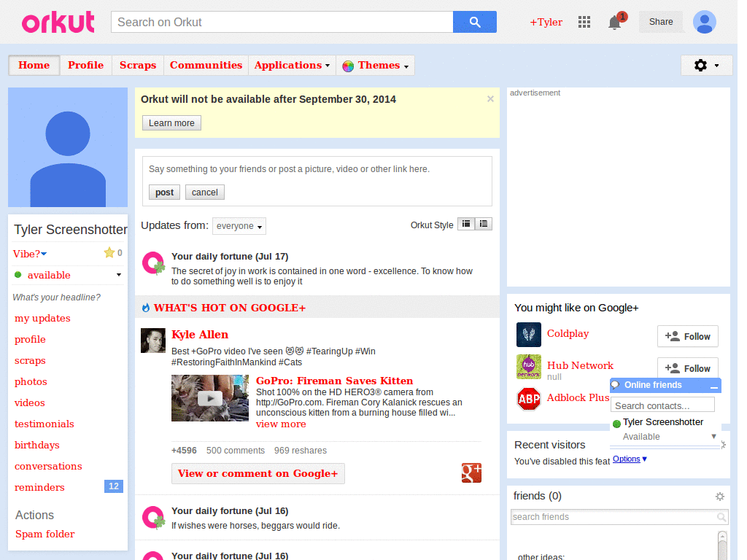Follow Hub Network
The height and width of the screenshot is (560, 747).
[x=687, y=367]
